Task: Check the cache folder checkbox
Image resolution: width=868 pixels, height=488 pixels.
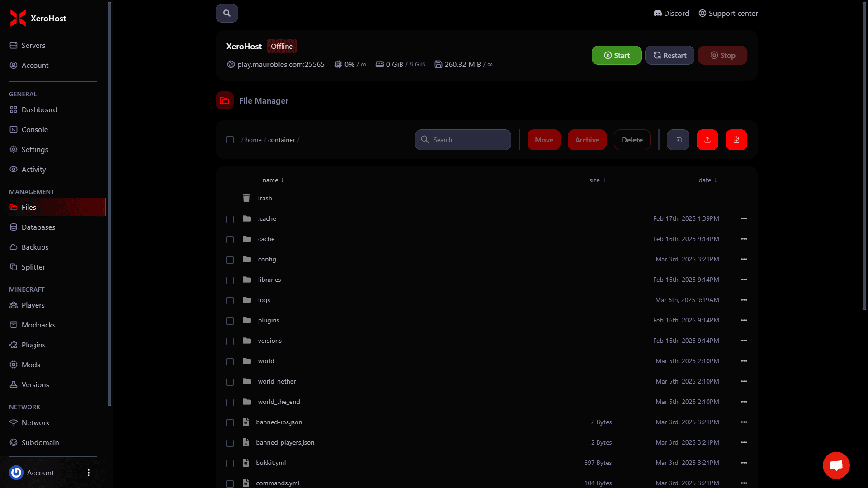Action: coord(230,239)
